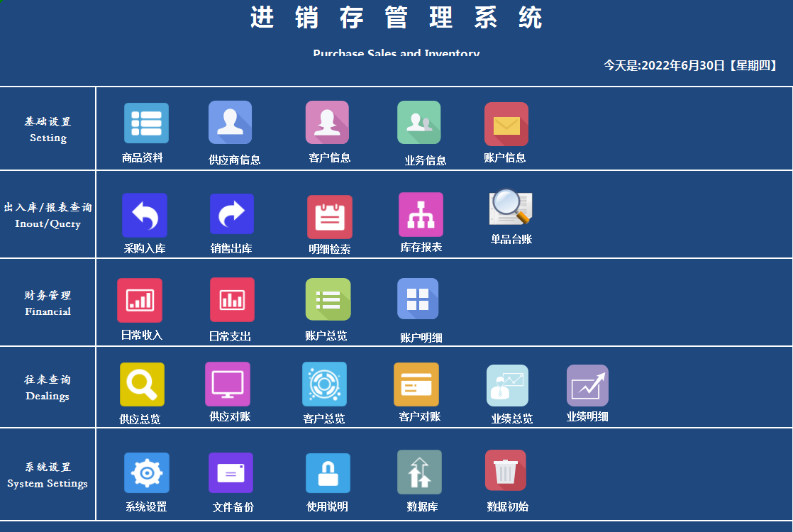
Task: Select 采购入库 purchase inbound icon
Action: coord(146,214)
